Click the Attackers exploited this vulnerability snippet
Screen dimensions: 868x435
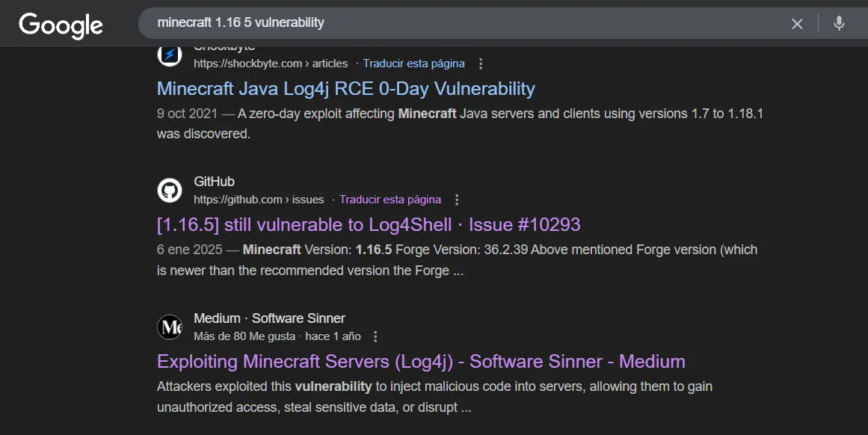click(x=434, y=397)
